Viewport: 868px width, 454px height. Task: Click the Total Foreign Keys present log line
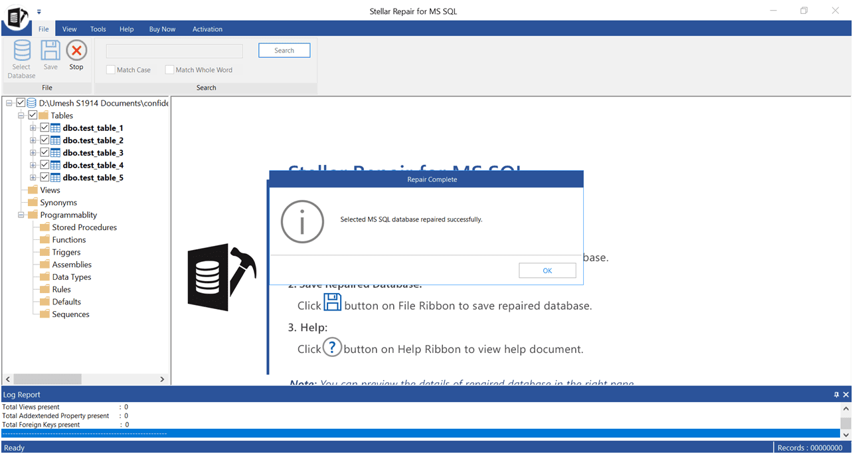pyautogui.click(x=65, y=425)
